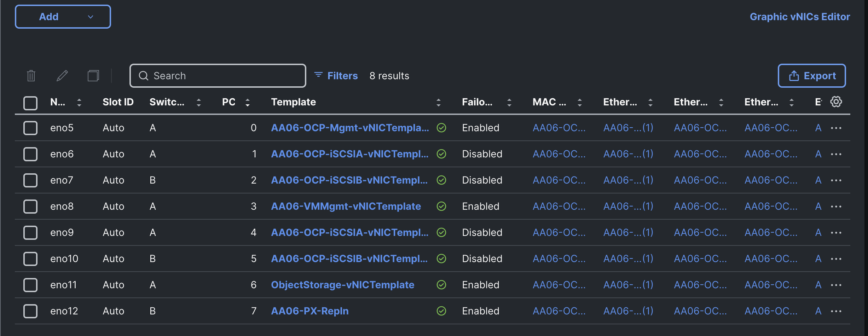
Task: Check the select-all checkbox in table header
Action: [x=30, y=103]
